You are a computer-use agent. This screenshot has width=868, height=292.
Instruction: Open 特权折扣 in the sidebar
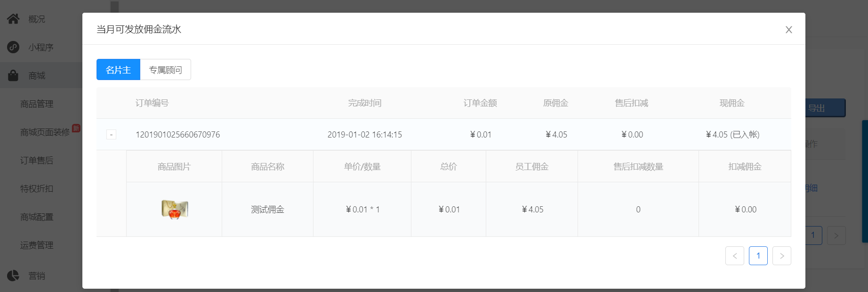(x=37, y=189)
